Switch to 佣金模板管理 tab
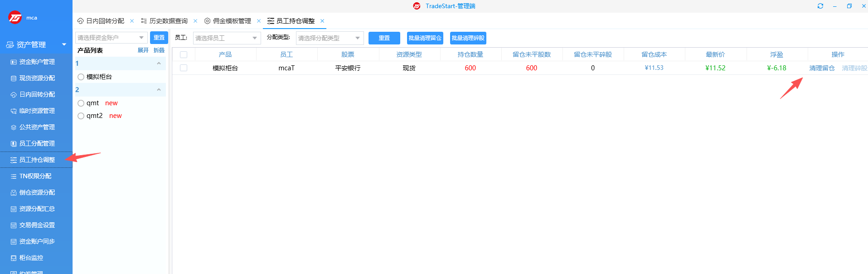 (x=232, y=21)
